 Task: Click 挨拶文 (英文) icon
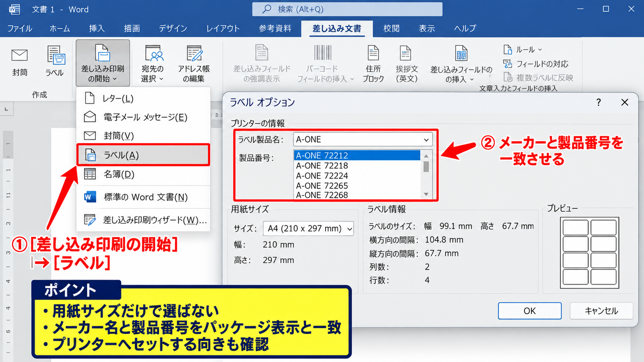(407, 64)
